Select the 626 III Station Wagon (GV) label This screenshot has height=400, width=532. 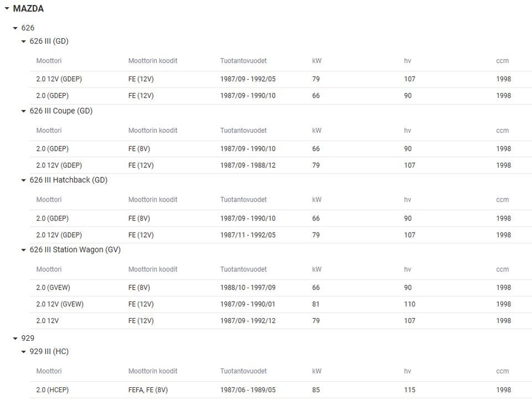[x=75, y=250]
